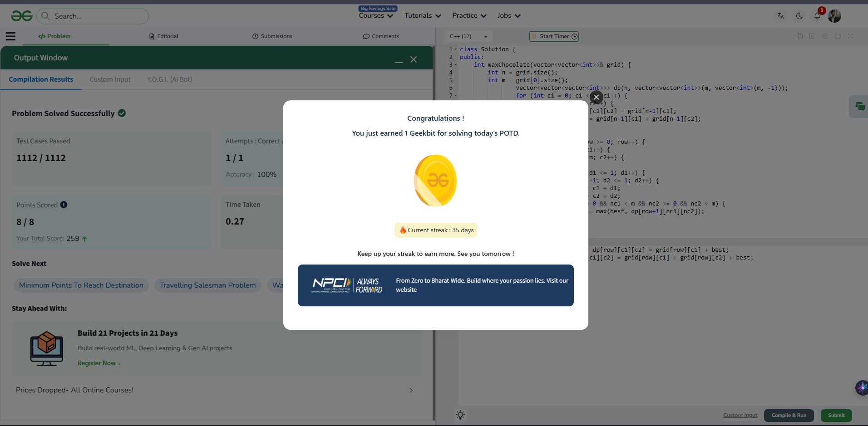The width and height of the screenshot is (868, 426).
Task: Close the Output Window
Action: [414, 59]
